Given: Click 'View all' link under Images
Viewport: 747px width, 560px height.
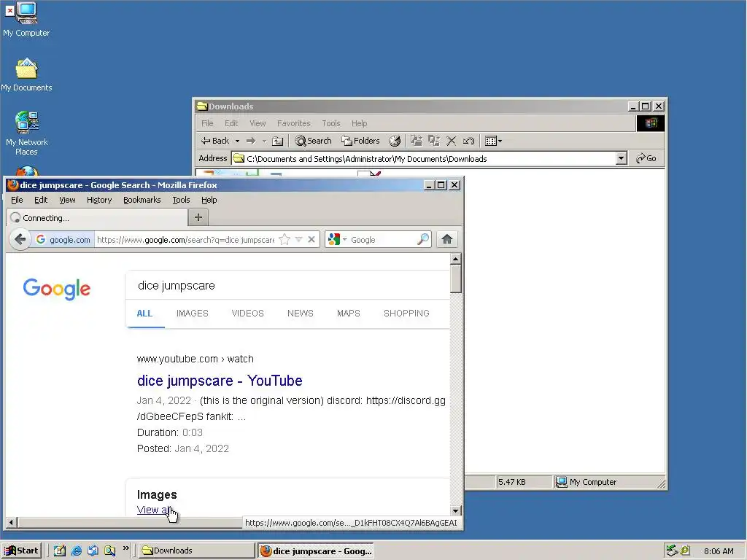Looking at the screenshot, I should 155,510.
